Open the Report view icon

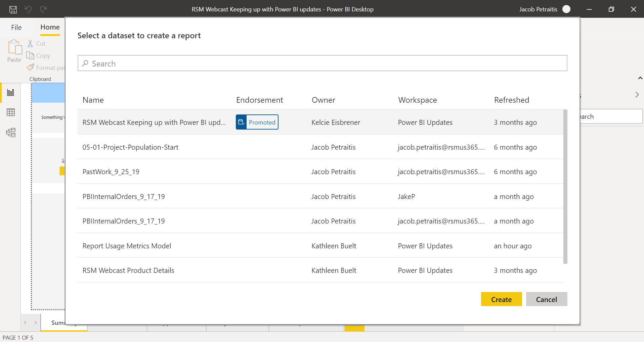tap(11, 92)
